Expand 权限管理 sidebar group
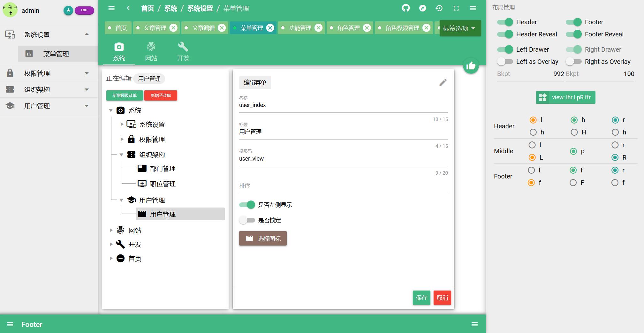 click(87, 73)
